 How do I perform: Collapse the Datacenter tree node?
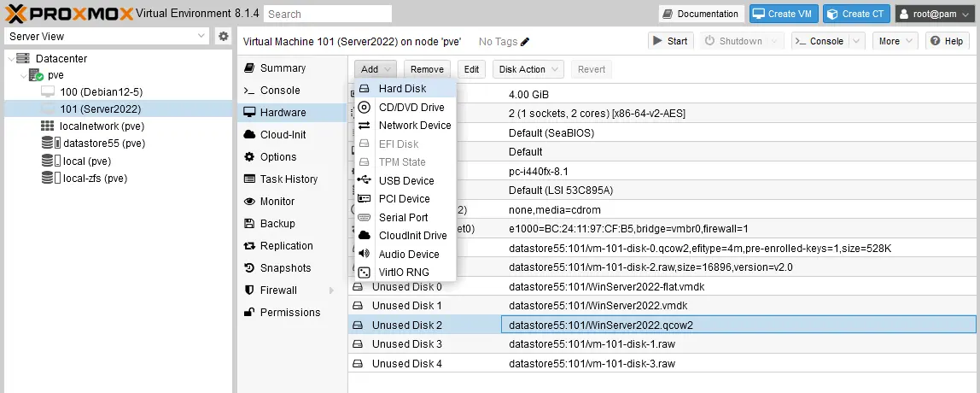coord(10,59)
